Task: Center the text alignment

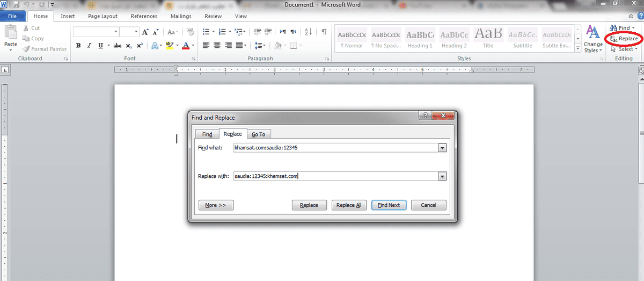Action: pyautogui.click(x=217, y=46)
